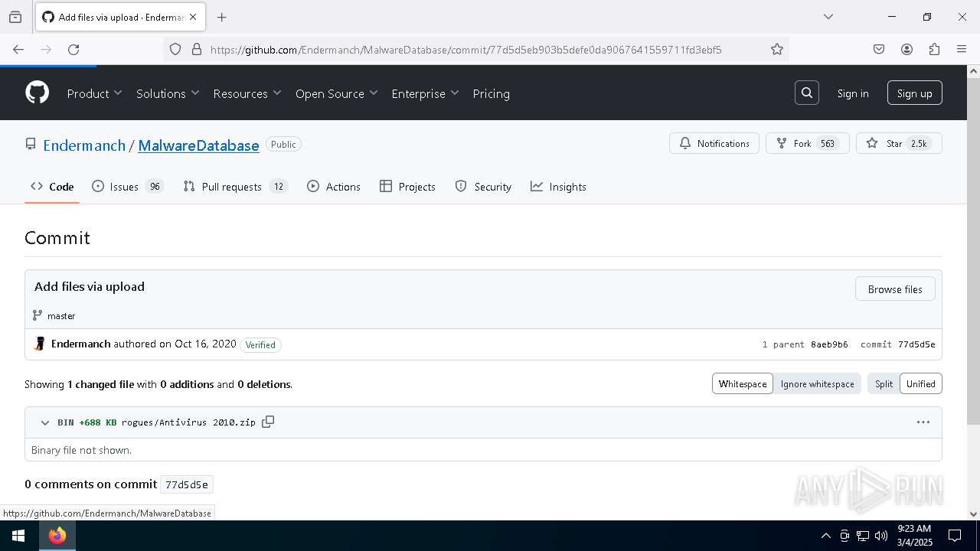Open the Security tab

pyautogui.click(x=483, y=187)
